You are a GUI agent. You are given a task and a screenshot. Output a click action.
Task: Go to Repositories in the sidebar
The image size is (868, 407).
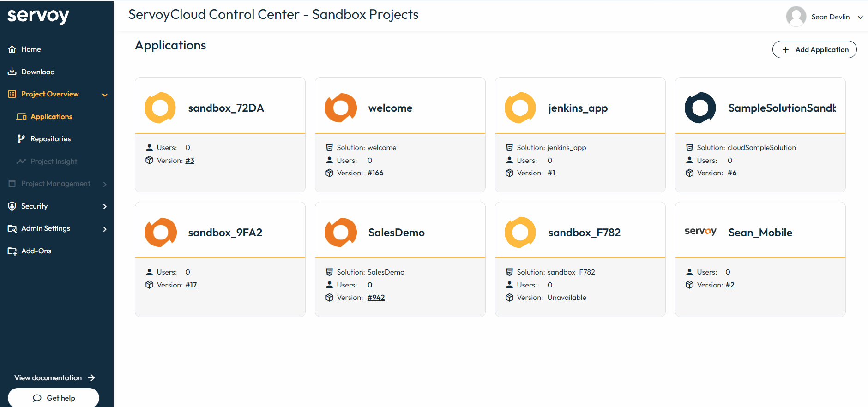pos(50,139)
